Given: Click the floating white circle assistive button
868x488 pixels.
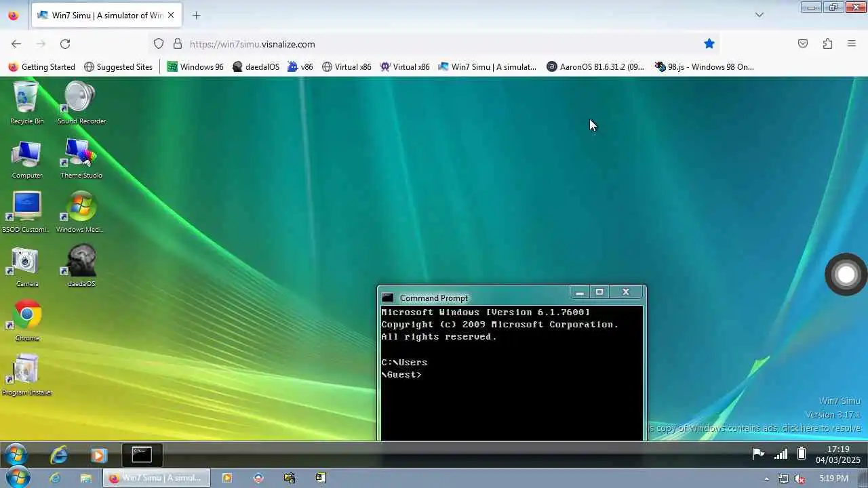Looking at the screenshot, I should point(846,274).
